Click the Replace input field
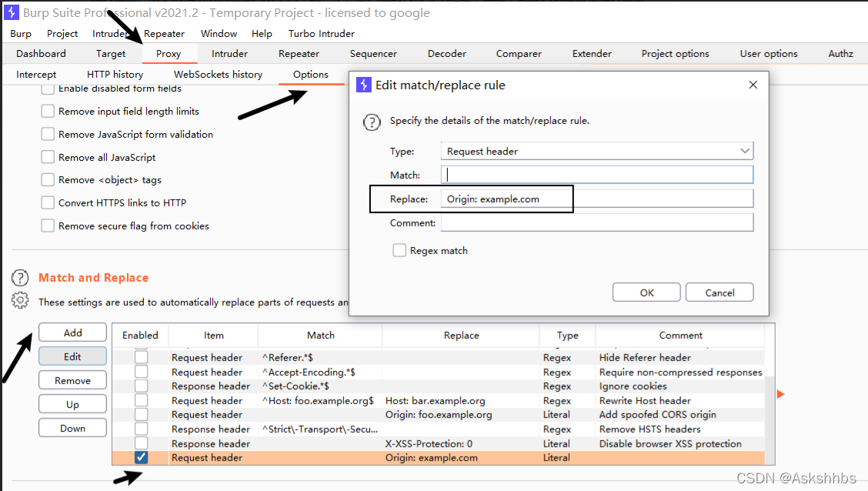The width and height of the screenshot is (868, 491). click(x=597, y=199)
